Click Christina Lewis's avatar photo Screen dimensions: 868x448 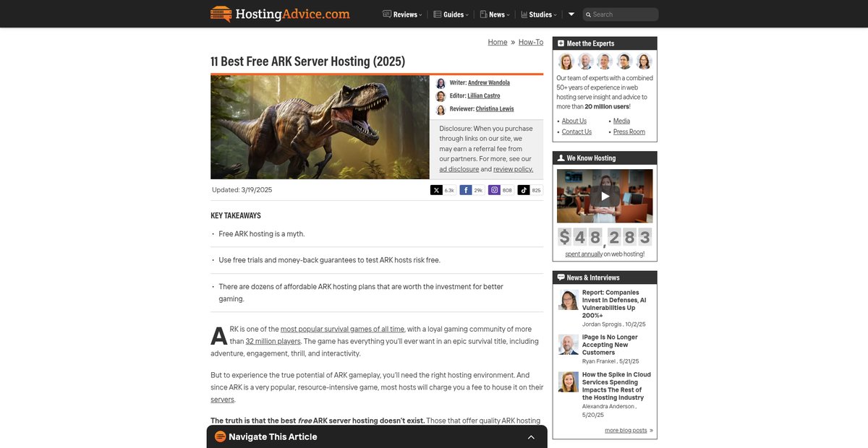click(x=441, y=110)
